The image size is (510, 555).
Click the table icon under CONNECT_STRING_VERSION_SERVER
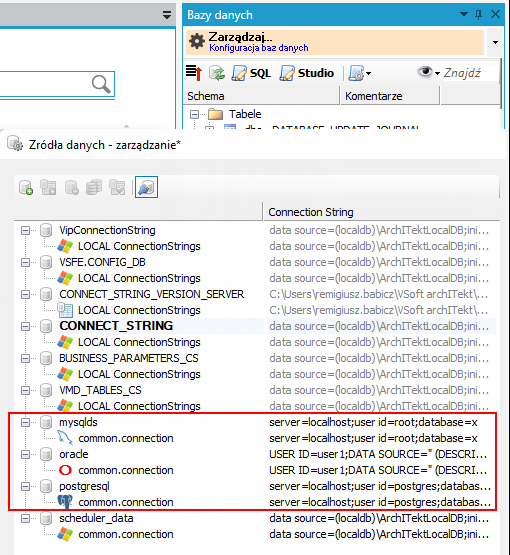pyautogui.click(x=65, y=310)
